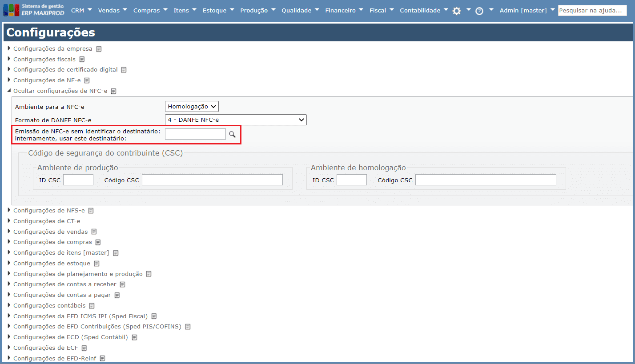Focus Código CSC field in Ambiente de homologação
Viewport: 635px width, 364px height.
486,180
